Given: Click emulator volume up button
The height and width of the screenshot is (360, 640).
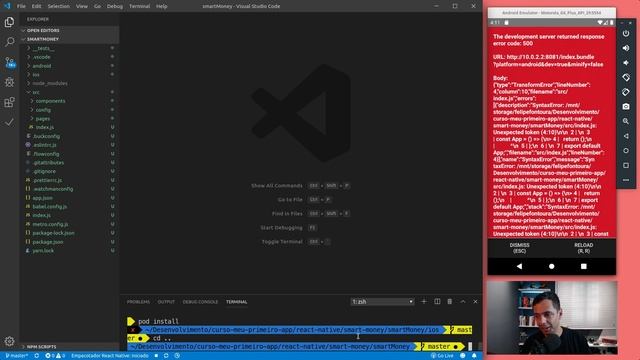Looking at the screenshot, I should point(626,48).
